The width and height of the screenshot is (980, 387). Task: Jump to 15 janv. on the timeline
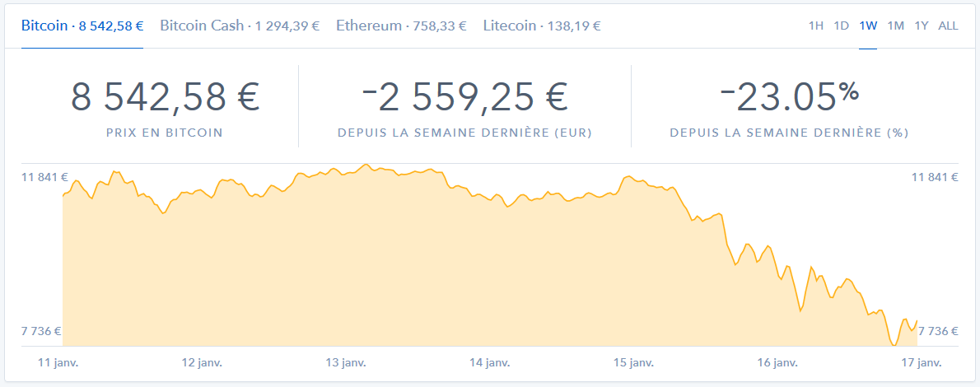tap(632, 362)
